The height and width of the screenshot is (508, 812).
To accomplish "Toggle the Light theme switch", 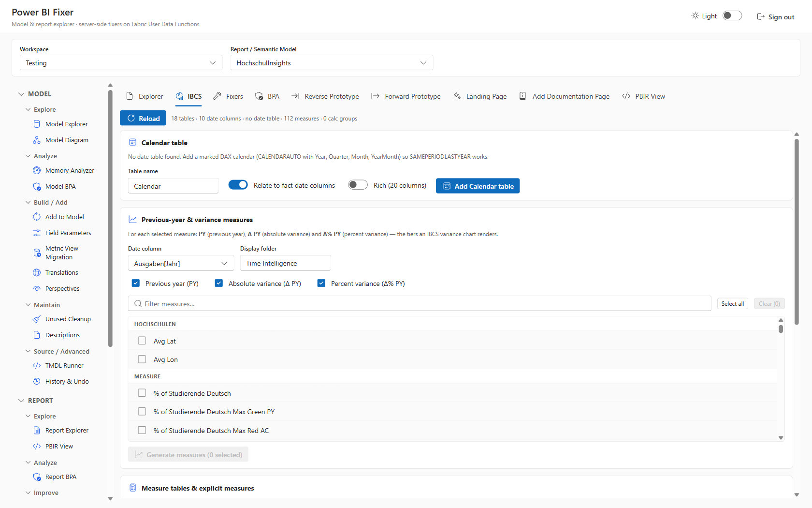I will point(732,15).
